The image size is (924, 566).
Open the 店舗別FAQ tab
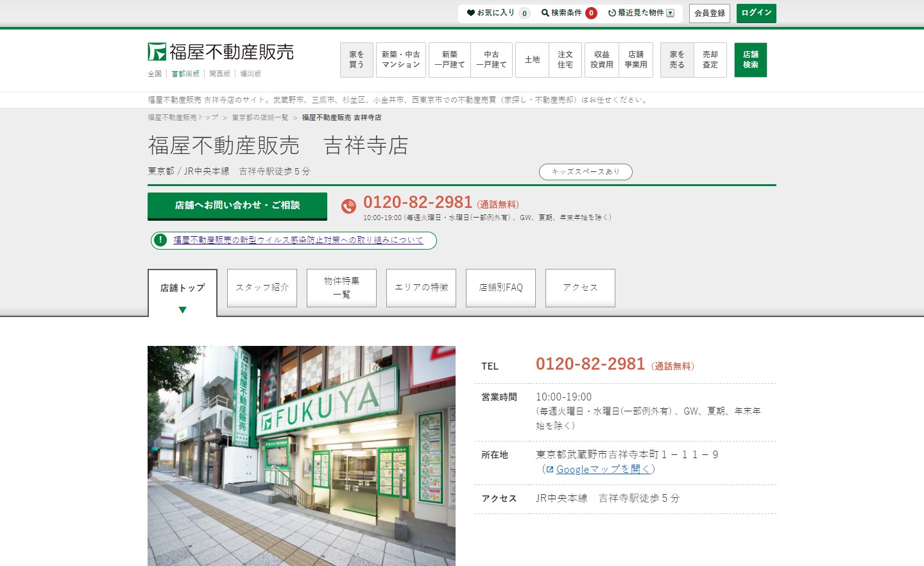click(501, 287)
